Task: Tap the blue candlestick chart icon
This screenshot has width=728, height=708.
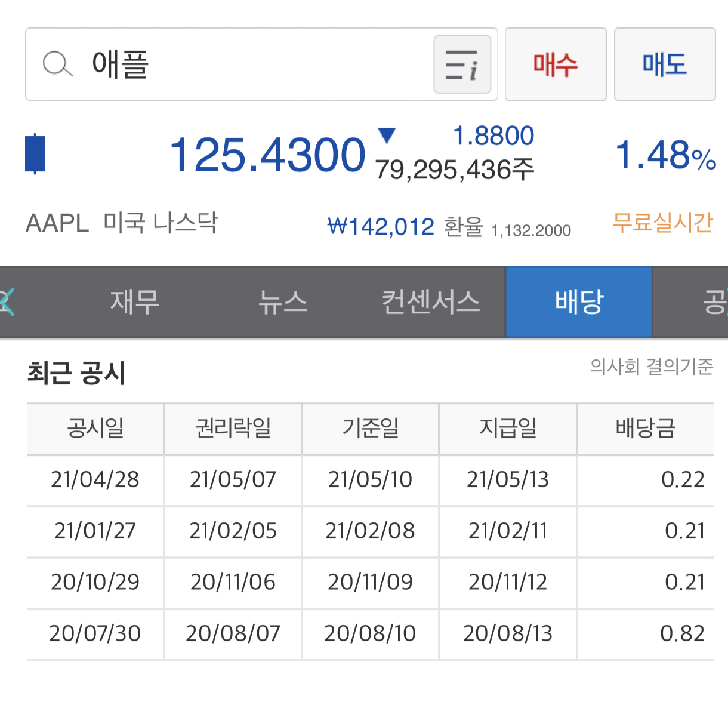Action: pyautogui.click(x=35, y=154)
